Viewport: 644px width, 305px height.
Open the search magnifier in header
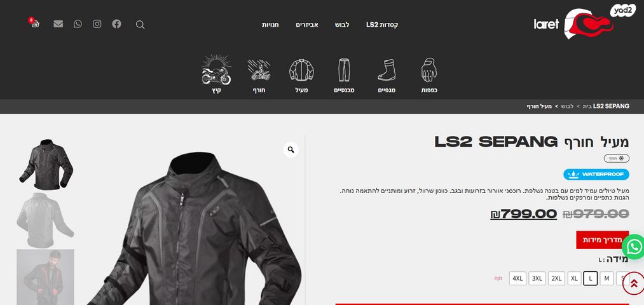[140, 25]
